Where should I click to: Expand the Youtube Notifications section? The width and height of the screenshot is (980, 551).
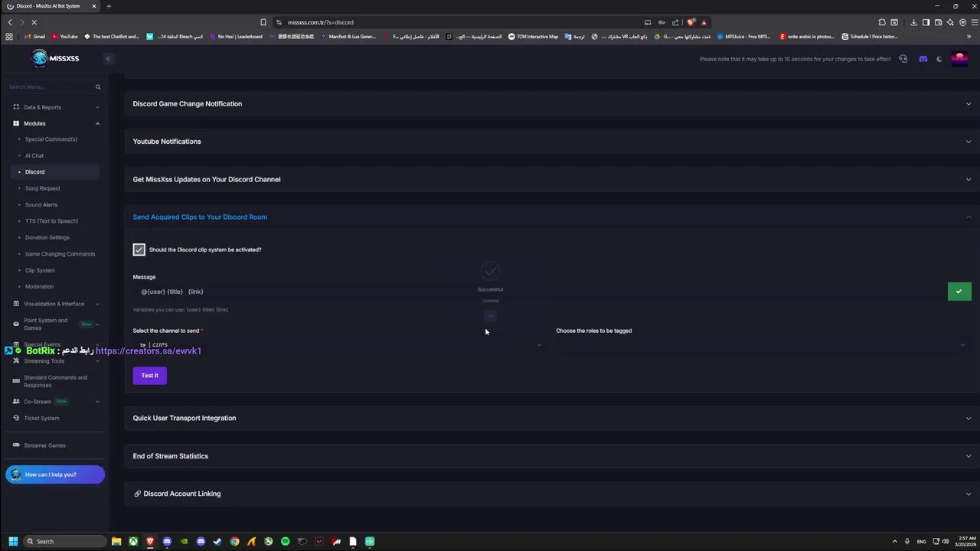(x=551, y=141)
